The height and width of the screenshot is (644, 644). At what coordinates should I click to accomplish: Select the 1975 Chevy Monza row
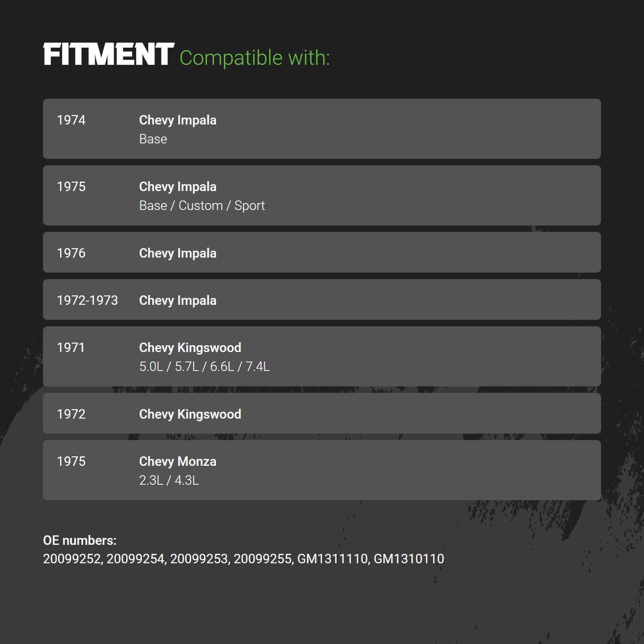(322, 470)
